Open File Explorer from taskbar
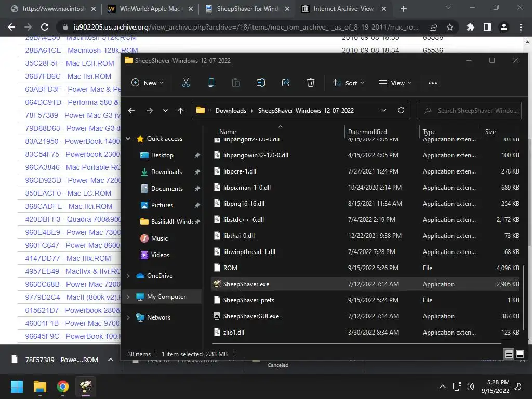 40,387
